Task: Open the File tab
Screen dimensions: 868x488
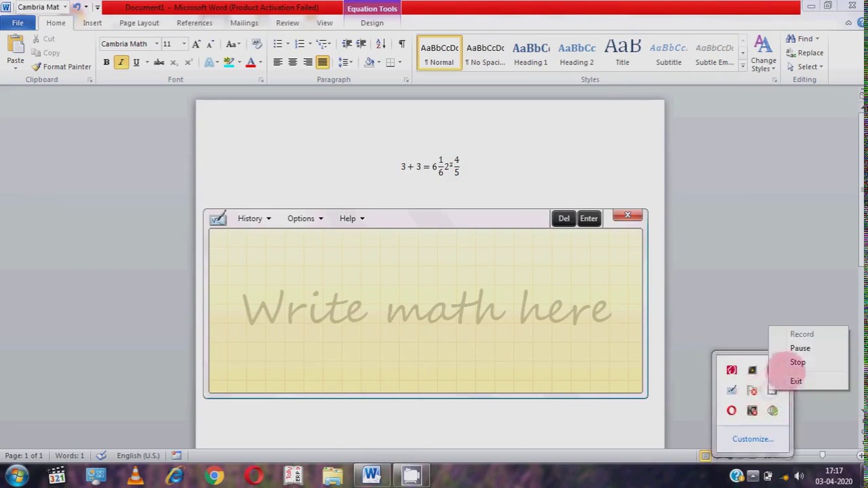Action: point(18,23)
